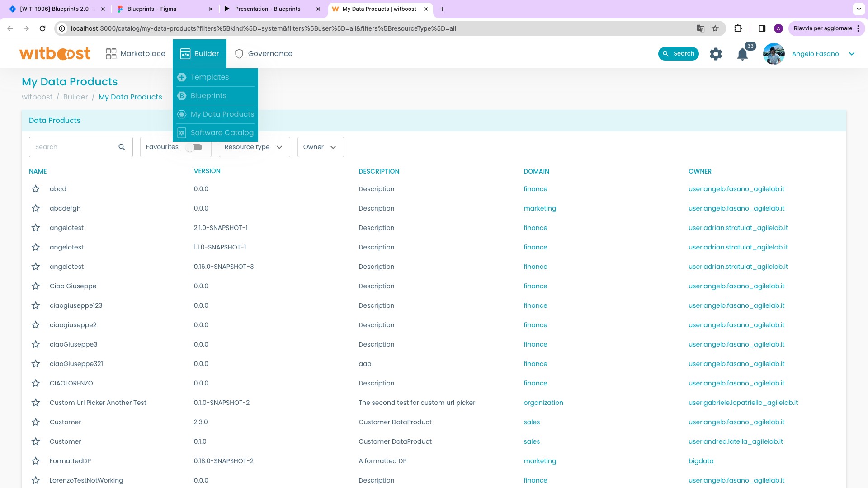
Task: Click the teal Search button
Action: tap(678, 54)
